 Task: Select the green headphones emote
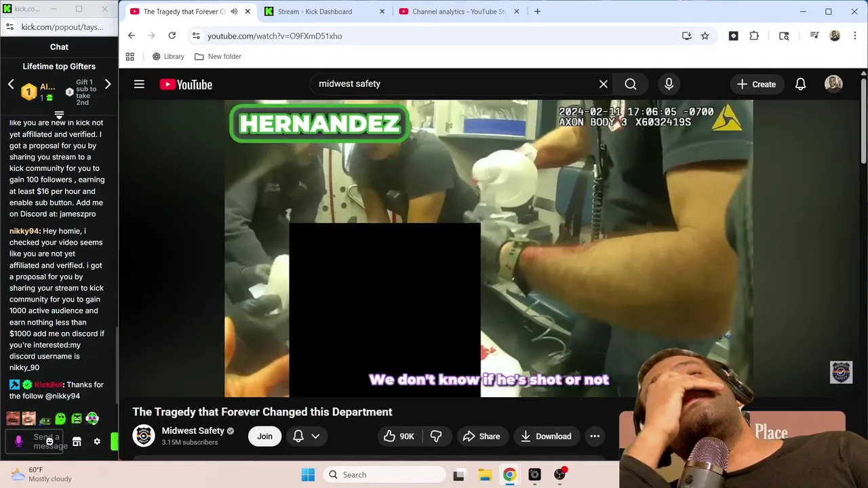pos(92,419)
